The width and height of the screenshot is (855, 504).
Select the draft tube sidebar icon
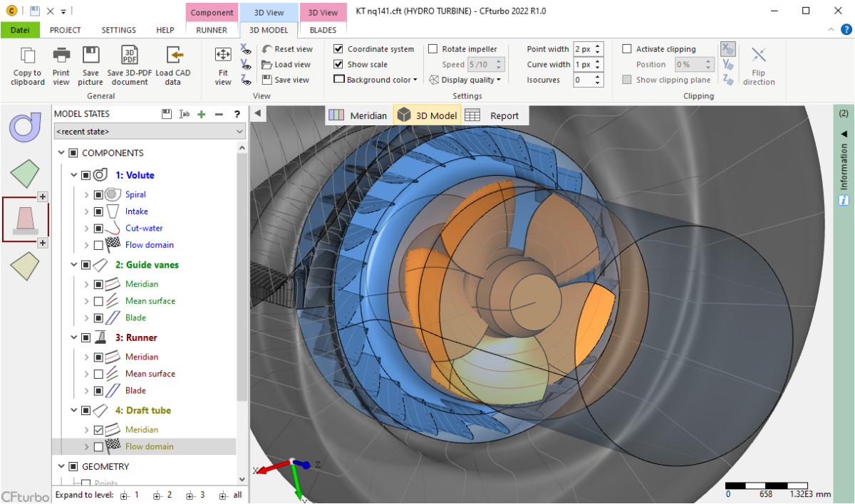[x=25, y=266]
